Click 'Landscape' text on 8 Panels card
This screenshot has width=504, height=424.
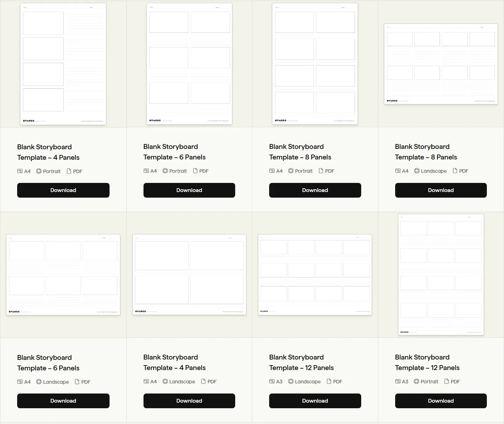pos(434,171)
